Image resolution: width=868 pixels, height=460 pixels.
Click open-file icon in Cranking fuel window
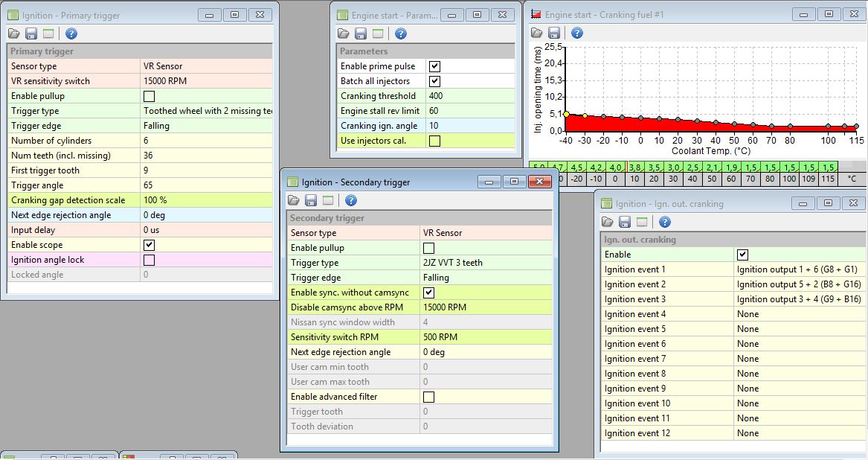[537, 33]
